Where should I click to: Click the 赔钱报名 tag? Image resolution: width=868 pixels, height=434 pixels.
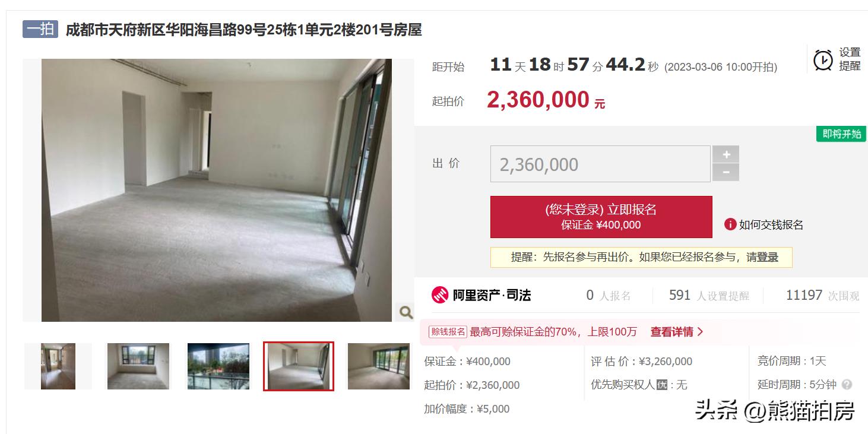pos(448,332)
